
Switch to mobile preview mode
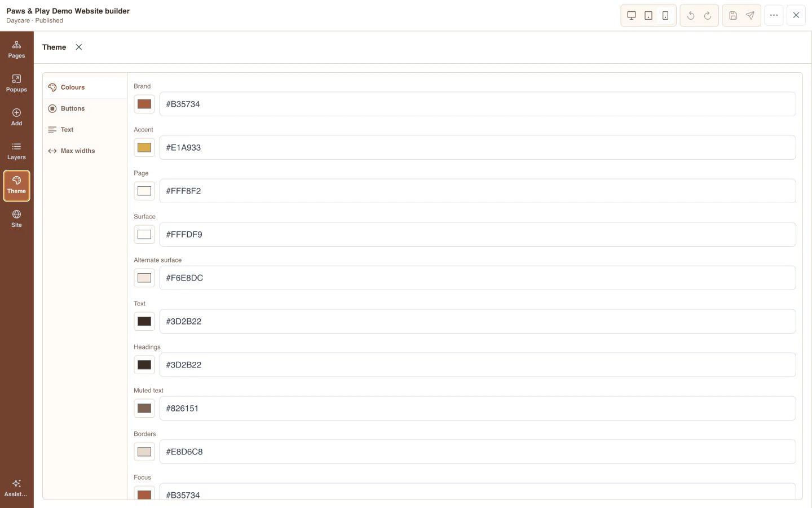pos(665,16)
